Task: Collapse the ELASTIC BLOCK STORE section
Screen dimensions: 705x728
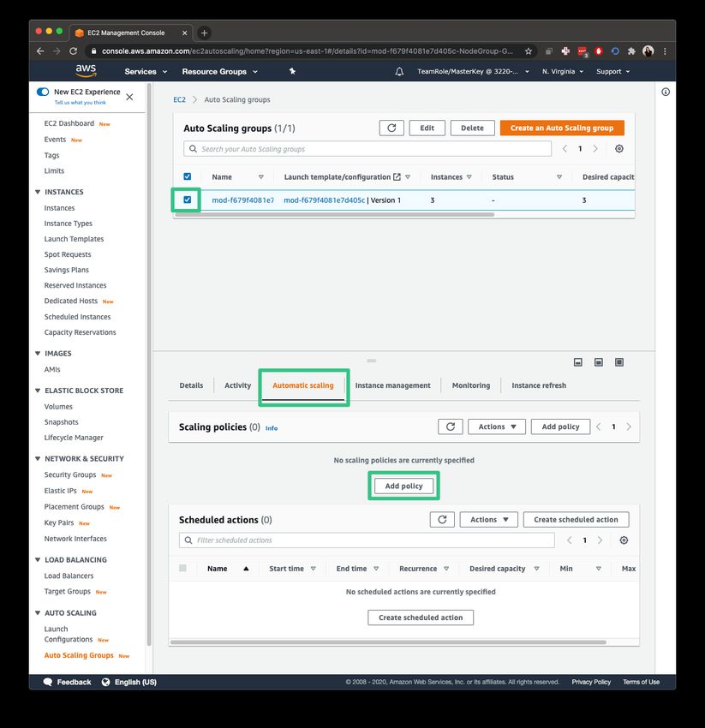Action: [38, 391]
